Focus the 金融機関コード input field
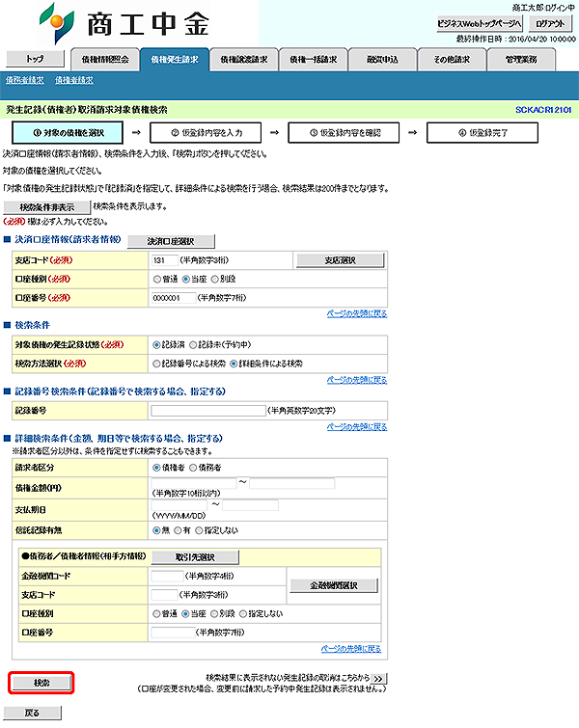 click(x=167, y=577)
